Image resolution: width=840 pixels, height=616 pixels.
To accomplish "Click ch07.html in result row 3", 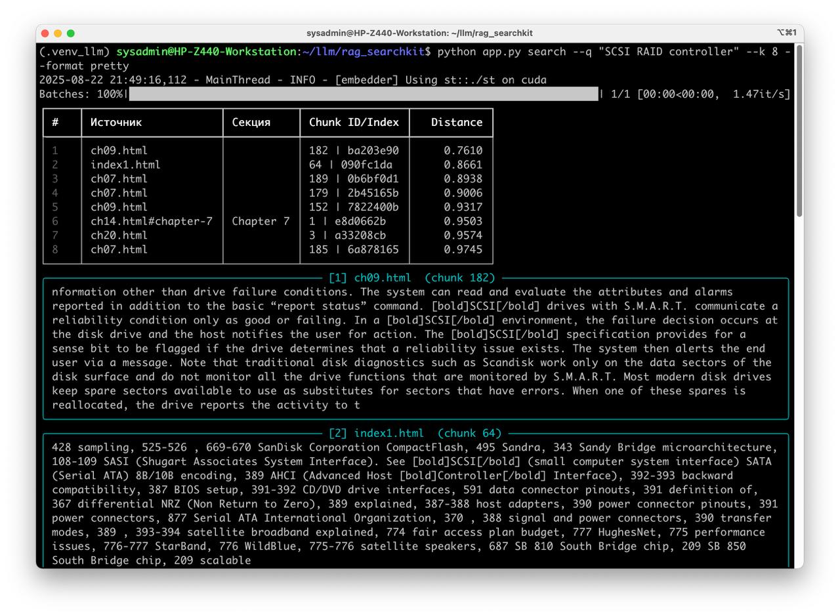I will pyautogui.click(x=119, y=178).
